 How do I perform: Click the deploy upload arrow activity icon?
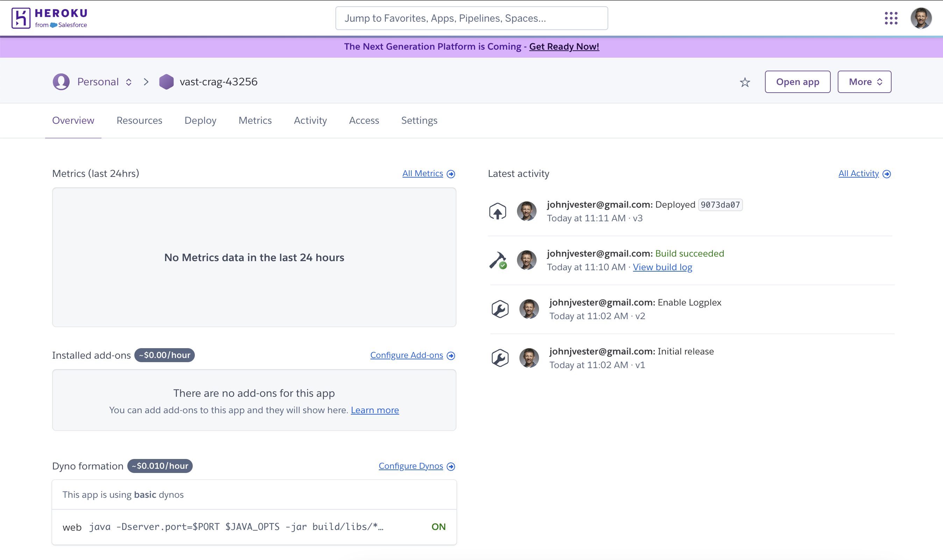[497, 211]
